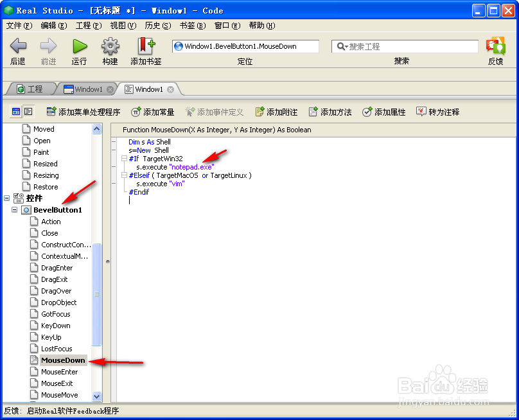Select the DragExit event
519x420 pixels.
pos(55,279)
